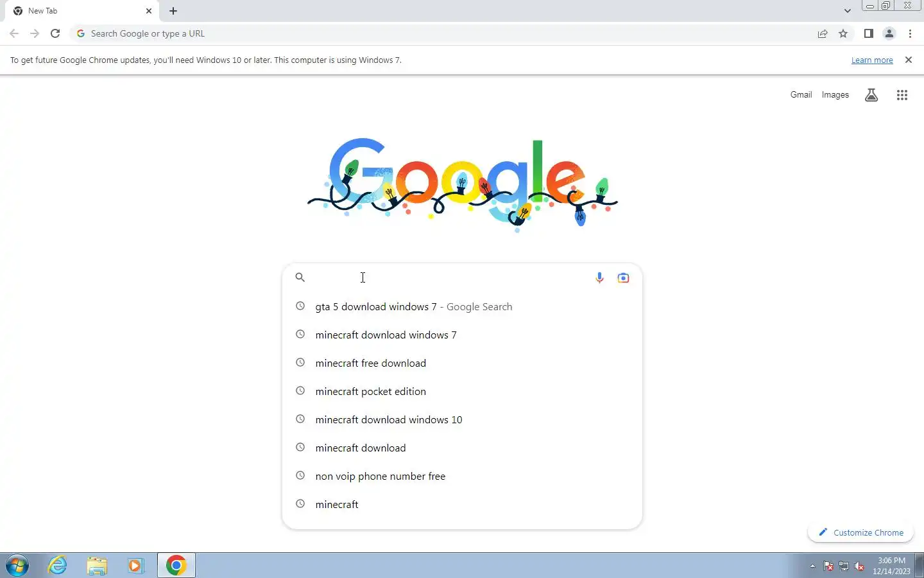924x578 pixels.
Task: Open the user profile avatar icon
Action: click(889, 33)
